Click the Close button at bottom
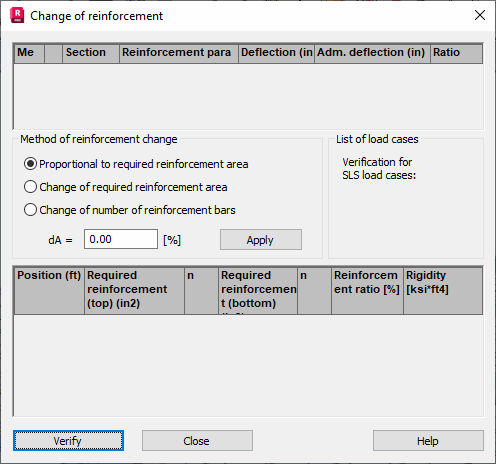This screenshot has width=496, height=464. (x=197, y=441)
